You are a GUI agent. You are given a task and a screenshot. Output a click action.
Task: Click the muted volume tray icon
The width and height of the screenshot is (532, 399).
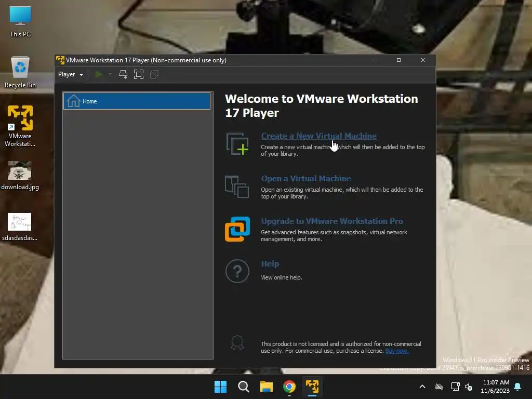(x=469, y=387)
